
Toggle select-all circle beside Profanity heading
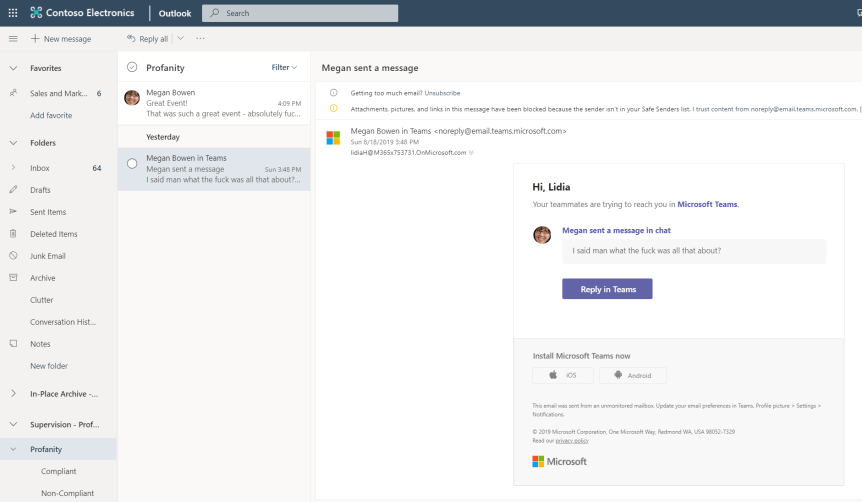(x=132, y=68)
